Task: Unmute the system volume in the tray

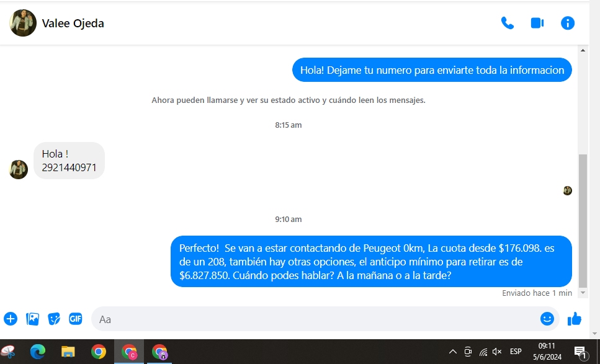Action: pos(497,352)
